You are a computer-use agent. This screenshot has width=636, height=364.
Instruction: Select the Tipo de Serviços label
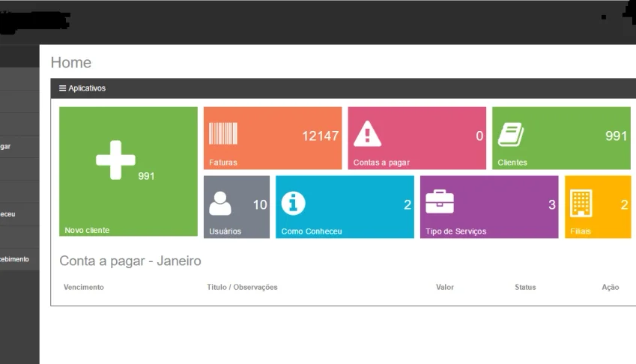tap(456, 231)
